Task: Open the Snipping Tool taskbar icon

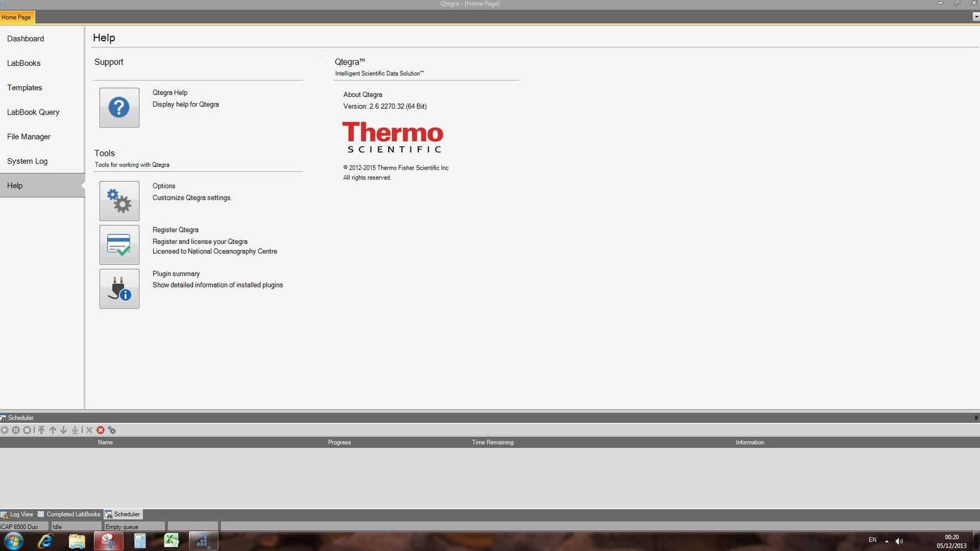Action: 108,541
